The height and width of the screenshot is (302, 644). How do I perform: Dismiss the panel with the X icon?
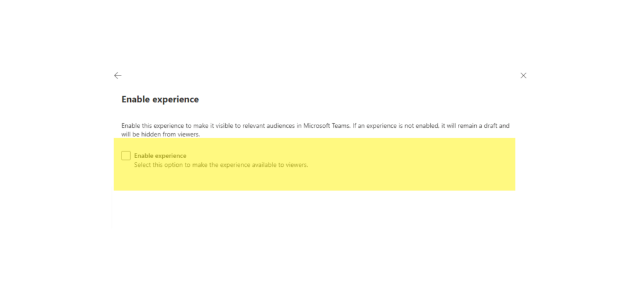click(523, 75)
